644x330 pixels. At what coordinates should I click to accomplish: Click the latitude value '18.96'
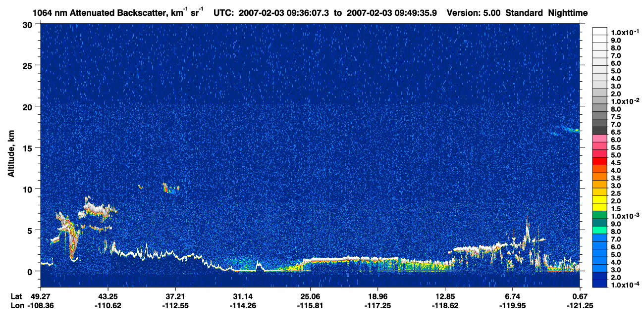pos(377,296)
